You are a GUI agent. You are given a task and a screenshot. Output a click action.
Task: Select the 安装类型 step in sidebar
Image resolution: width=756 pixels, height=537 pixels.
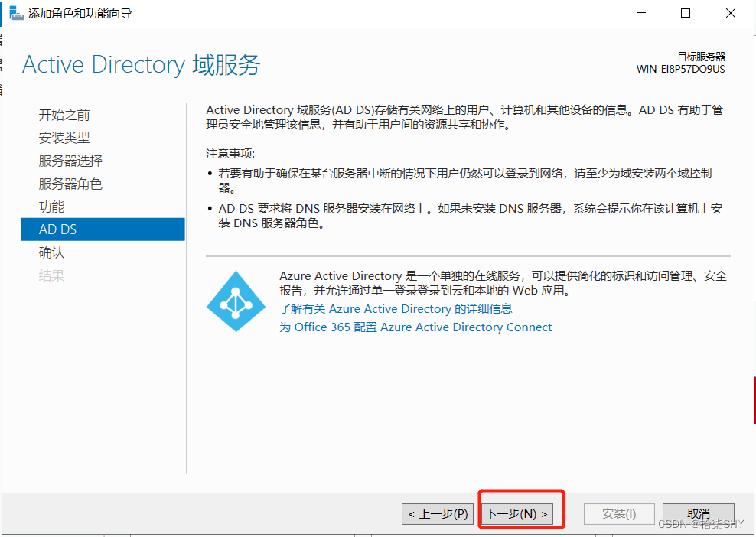click(x=64, y=138)
